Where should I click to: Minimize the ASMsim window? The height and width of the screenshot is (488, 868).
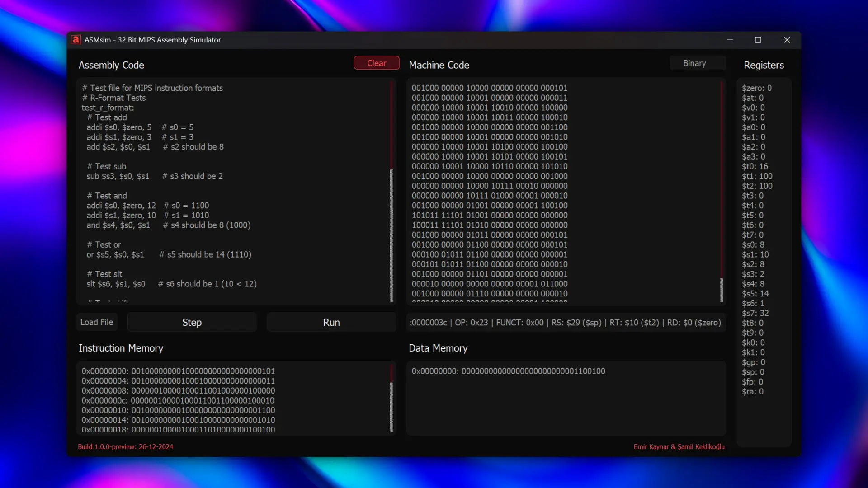730,40
